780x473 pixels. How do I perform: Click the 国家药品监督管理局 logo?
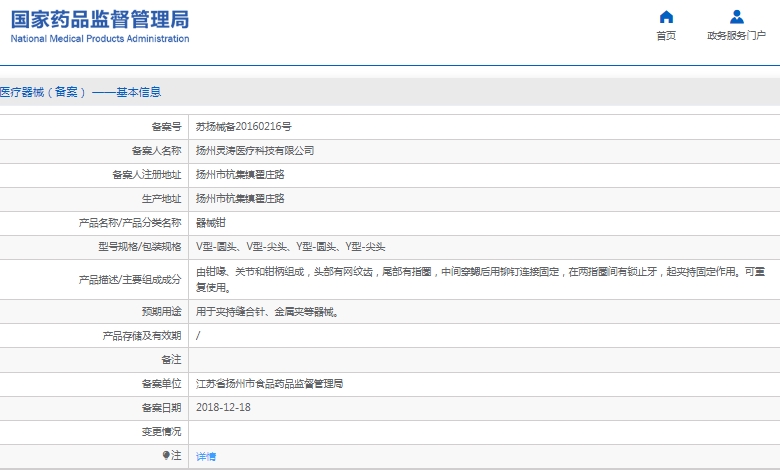coord(100,20)
